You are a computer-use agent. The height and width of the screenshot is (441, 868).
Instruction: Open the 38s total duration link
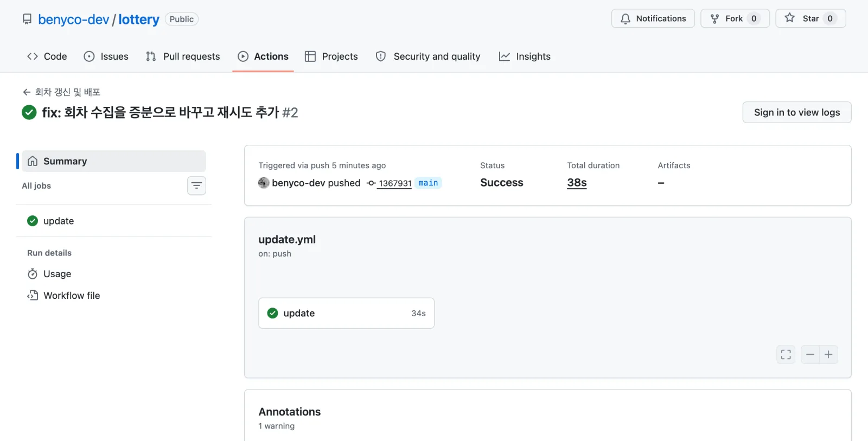click(x=577, y=183)
